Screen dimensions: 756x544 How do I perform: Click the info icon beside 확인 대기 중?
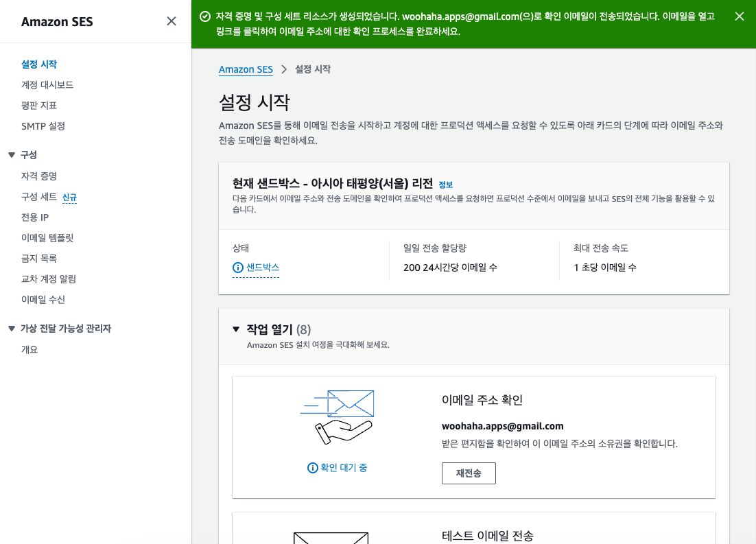pyautogui.click(x=312, y=468)
